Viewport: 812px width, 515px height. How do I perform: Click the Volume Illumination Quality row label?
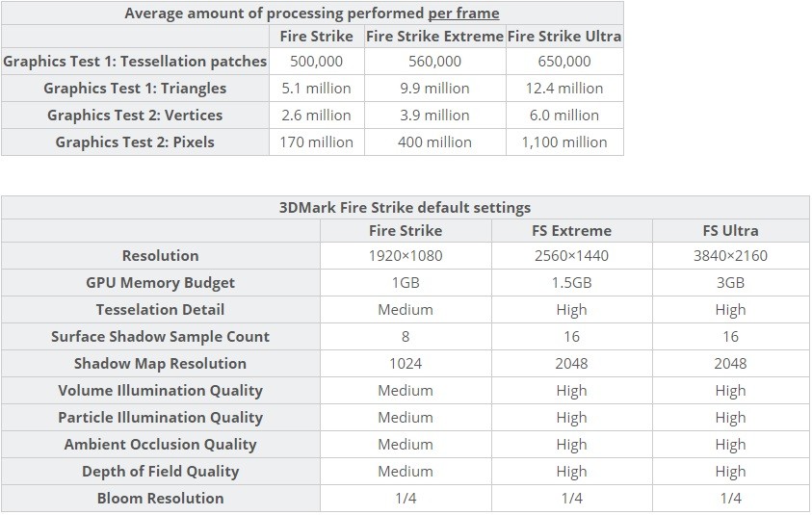[161, 390]
